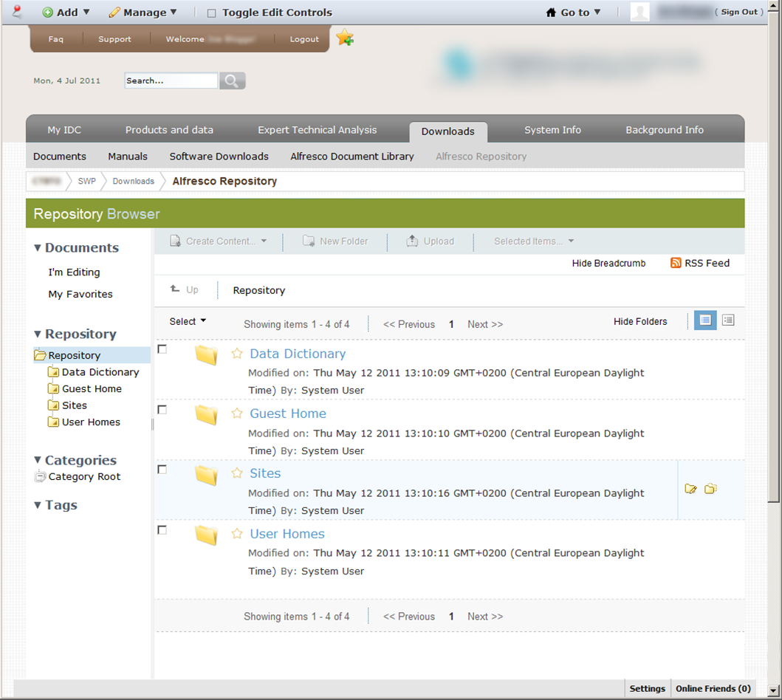This screenshot has height=700, width=782.
Task: Select Sites in the repository tree
Action: (x=75, y=405)
